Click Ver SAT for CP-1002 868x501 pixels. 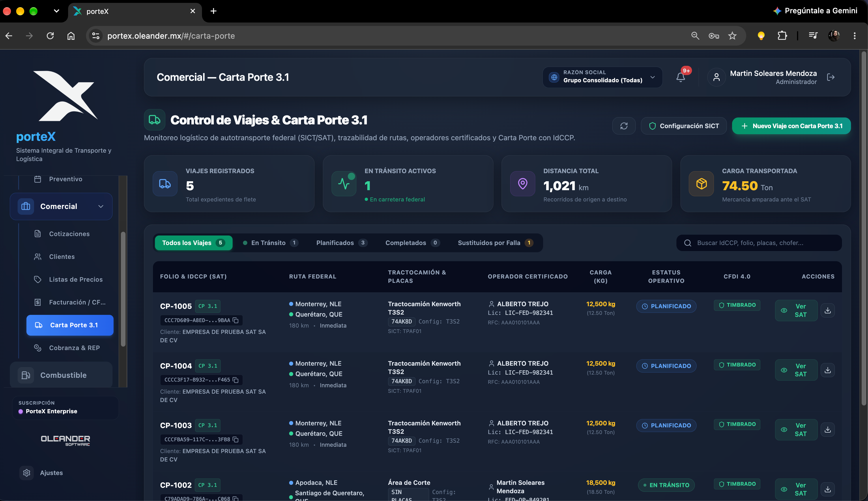tap(796, 489)
